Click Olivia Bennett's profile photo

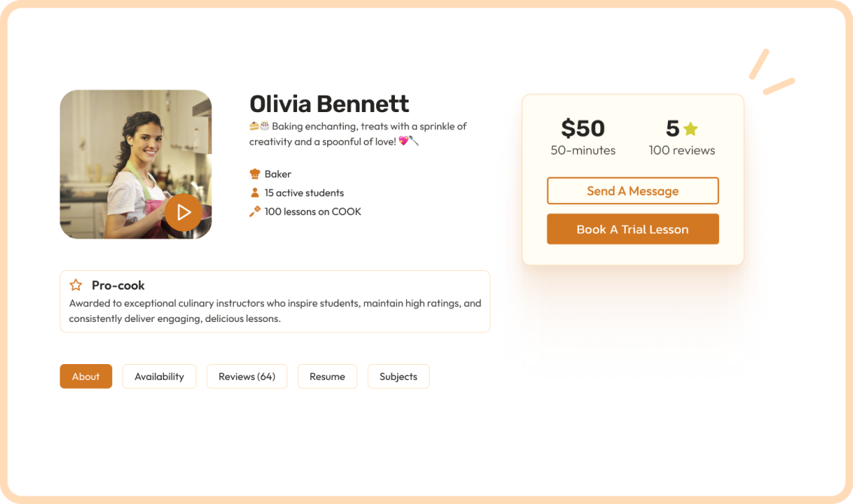(136, 165)
